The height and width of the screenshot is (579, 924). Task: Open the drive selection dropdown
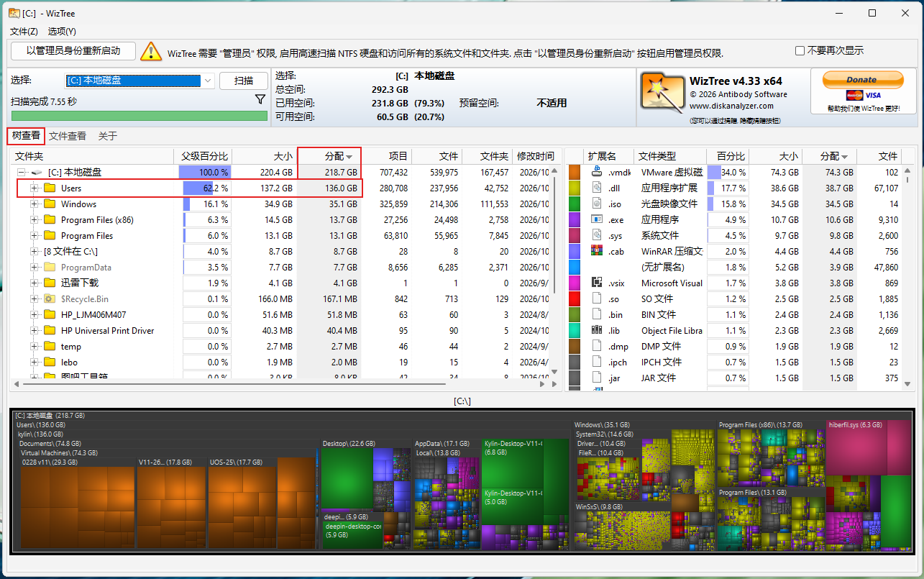pyautogui.click(x=208, y=81)
